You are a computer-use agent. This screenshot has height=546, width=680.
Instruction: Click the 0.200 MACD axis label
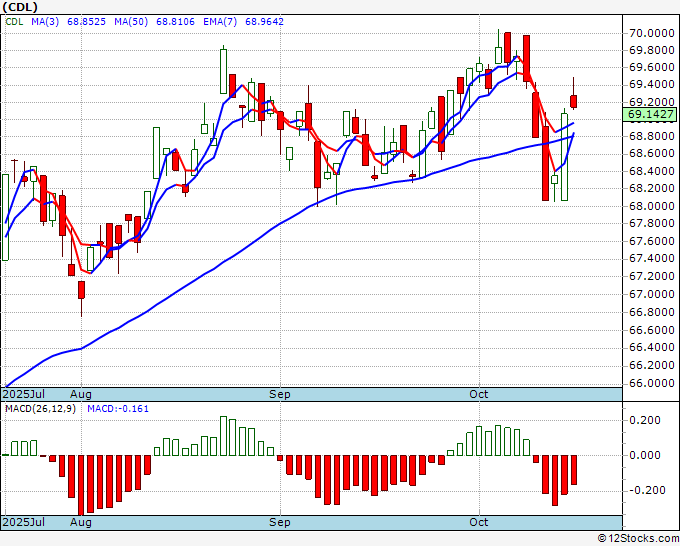(x=647, y=420)
